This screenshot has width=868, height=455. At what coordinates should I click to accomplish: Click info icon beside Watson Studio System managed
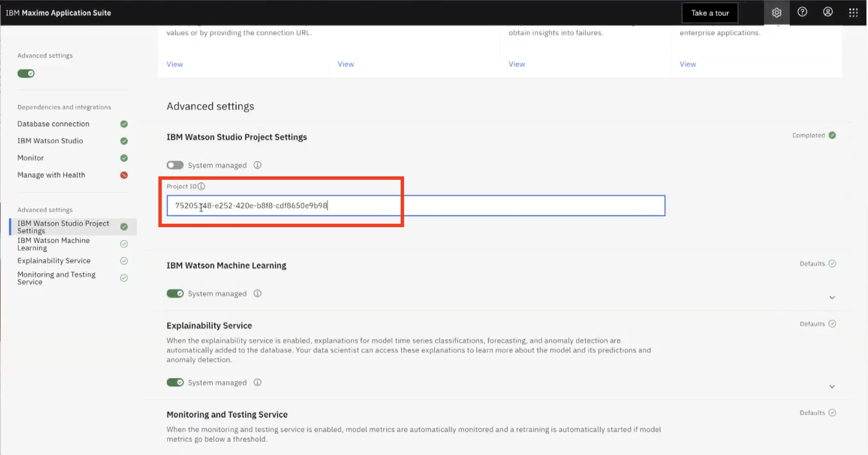coord(257,165)
